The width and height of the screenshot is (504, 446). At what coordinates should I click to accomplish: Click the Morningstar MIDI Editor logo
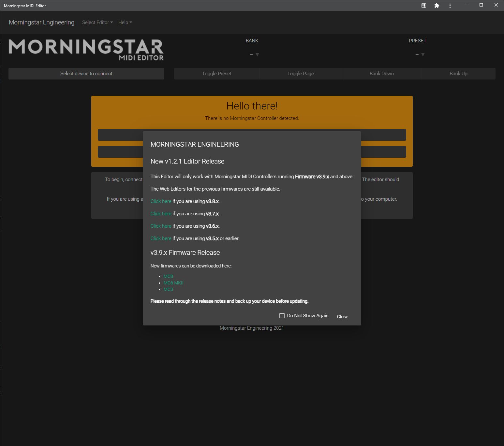(86, 50)
